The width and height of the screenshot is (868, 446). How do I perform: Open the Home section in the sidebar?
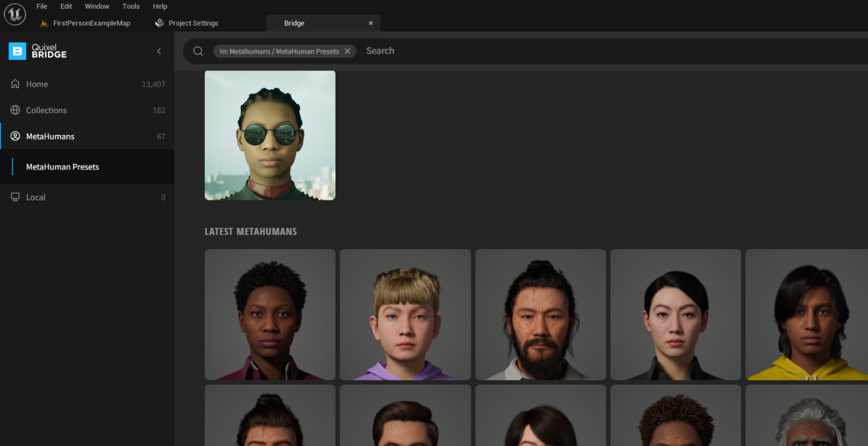(x=37, y=84)
